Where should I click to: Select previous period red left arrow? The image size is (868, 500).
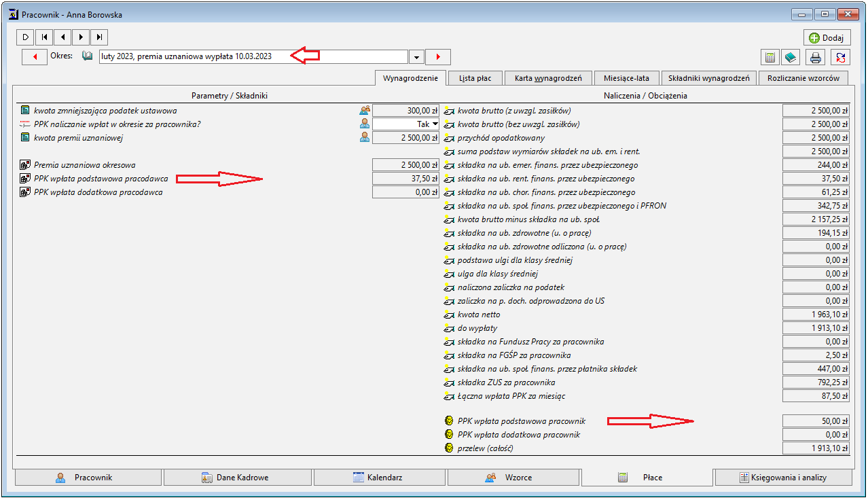35,57
